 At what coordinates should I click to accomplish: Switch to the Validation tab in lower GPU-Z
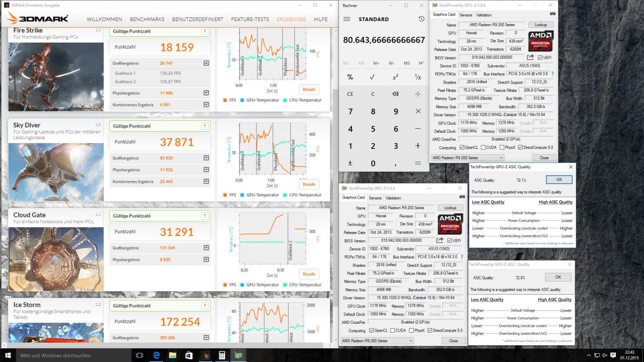coord(393,198)
